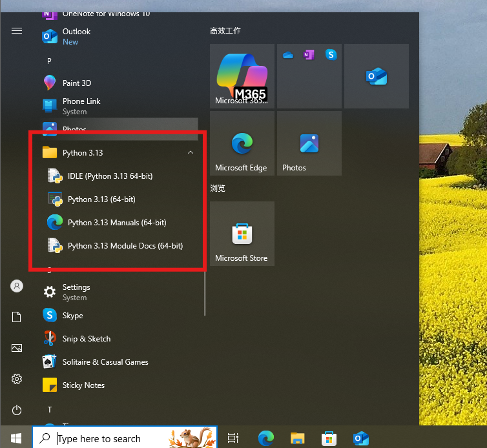Open Python 3.13 Manuals (64-bit)

(x=116, y=223)
